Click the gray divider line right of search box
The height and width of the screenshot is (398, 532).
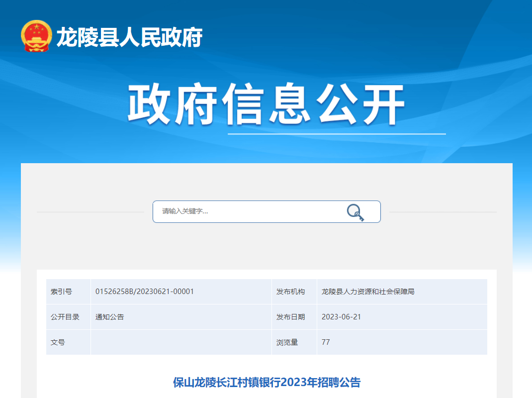[x=443, y=212]
